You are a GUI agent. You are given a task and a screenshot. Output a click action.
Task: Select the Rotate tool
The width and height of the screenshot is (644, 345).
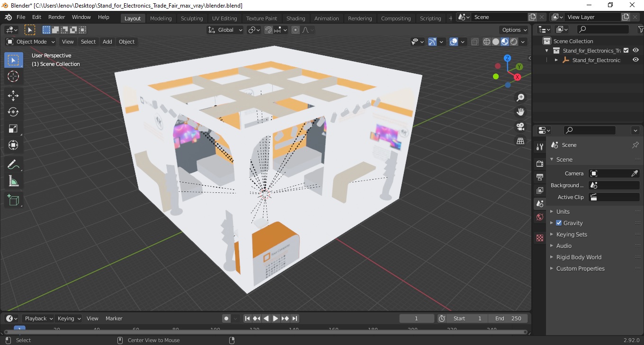click(x=13, y=112)
